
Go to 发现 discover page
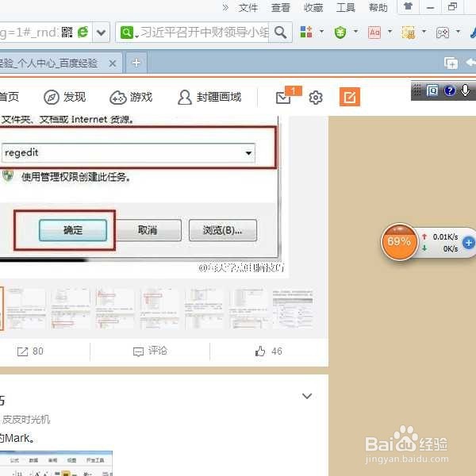(x=65, y=97)
